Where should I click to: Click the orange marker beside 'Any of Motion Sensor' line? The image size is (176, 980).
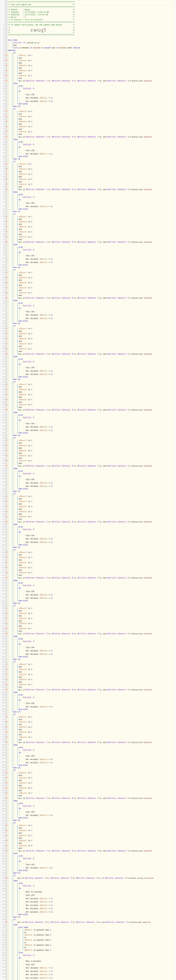pos(6,878)
